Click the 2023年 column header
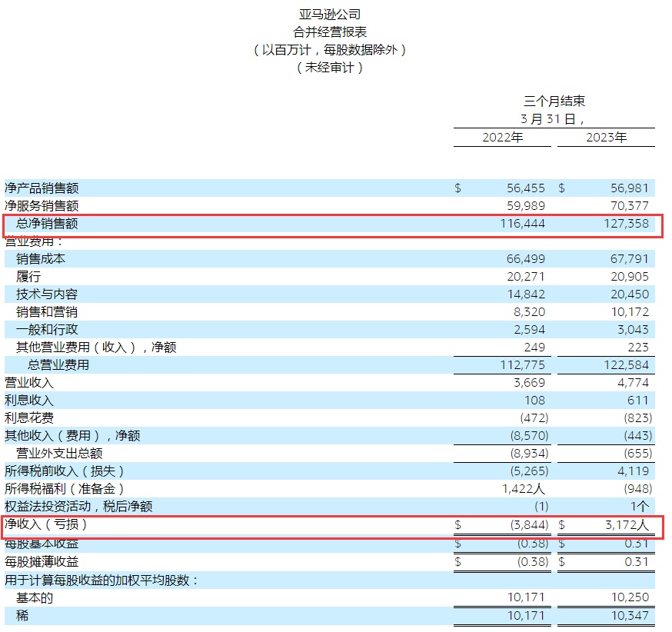Image resolution: width=672 pixels, height=632 pixels. (606, 138)
